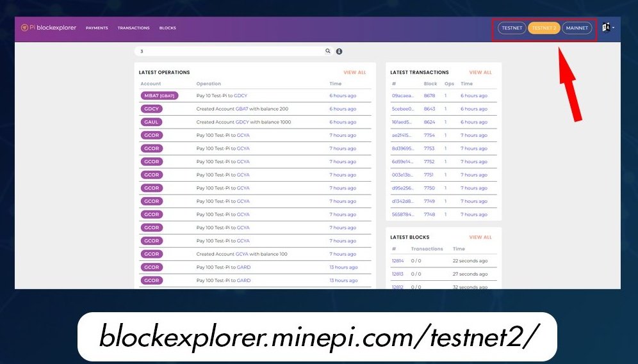This screenshot has width=638, height=364.
Task: Open block 8678 in latest transactions
Action: 429,95
